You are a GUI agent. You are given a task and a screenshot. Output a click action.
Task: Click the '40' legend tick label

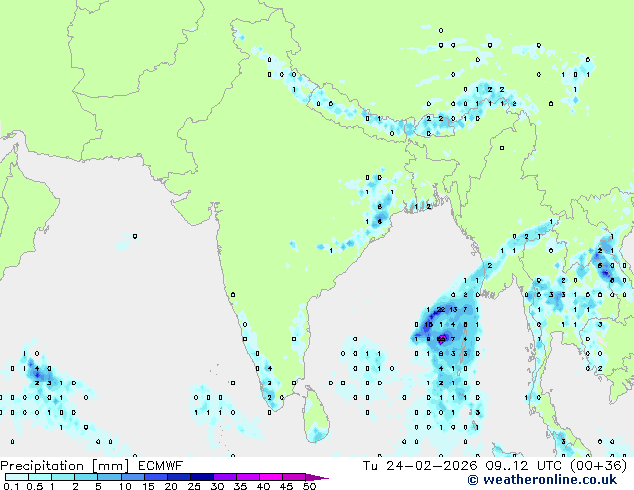pos(263,486)
